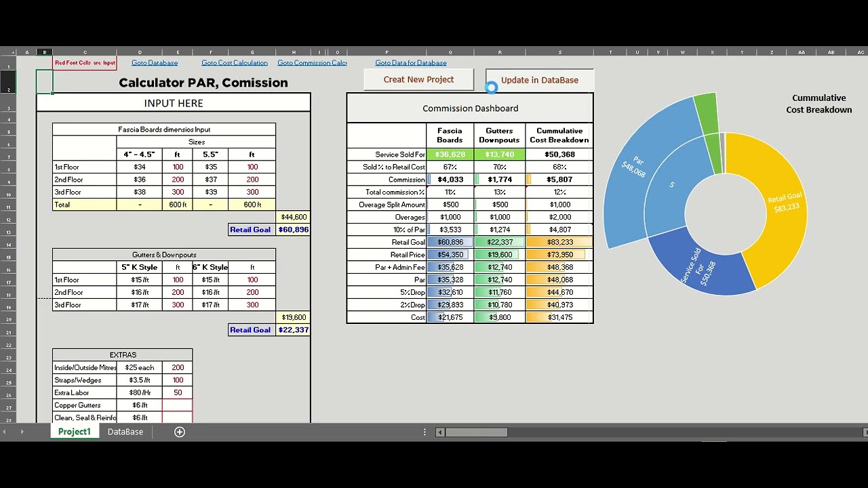Screen dimensions: 868x488
Task: Click the cumulative Retail Goal cell $83,233
Action: point(559,242)
